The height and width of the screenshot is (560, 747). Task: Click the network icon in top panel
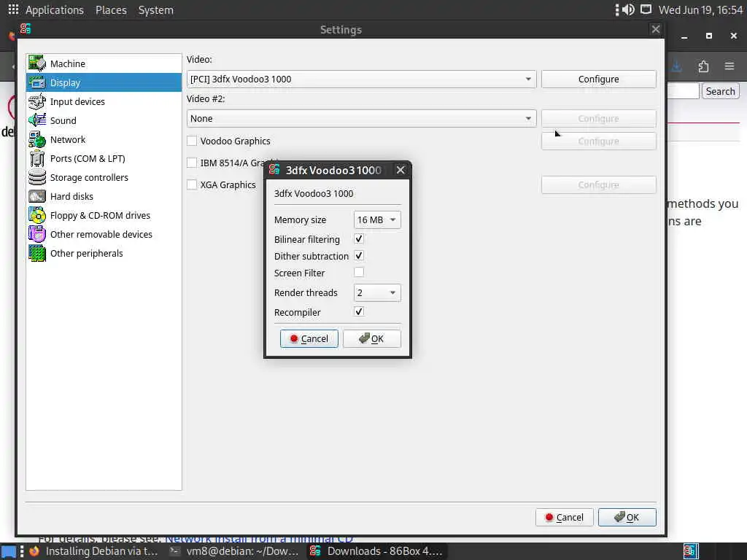(646, 9)
